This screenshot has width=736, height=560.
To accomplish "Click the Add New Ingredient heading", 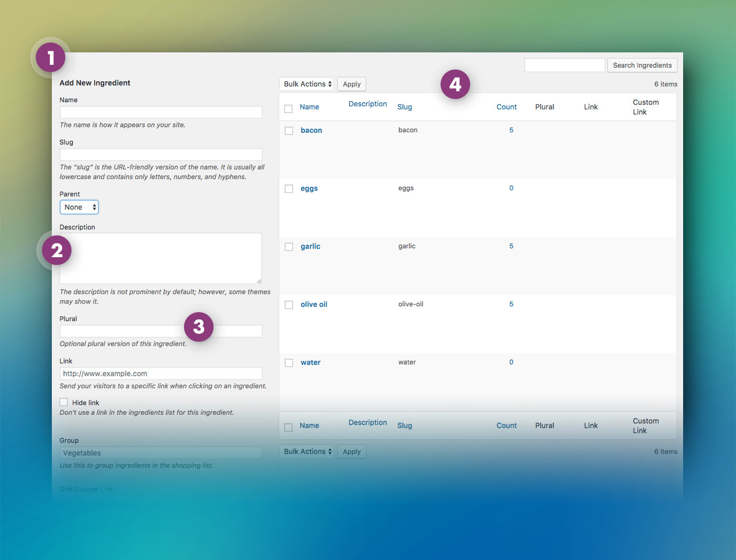I will click(x=95, y=83).
